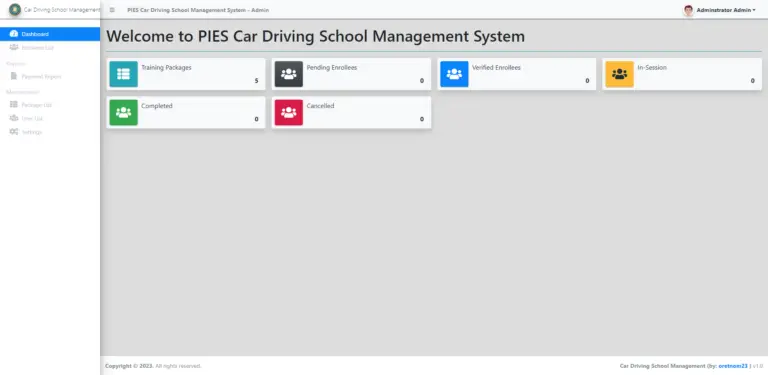Image resolution: width=768 pixels, height=375 pixels.
Task: Click the Training Packages card label
Action: 167,68
